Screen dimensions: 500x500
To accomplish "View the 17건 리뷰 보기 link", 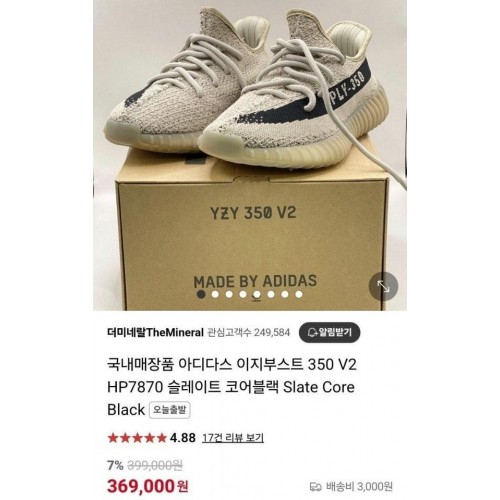I will coord(233,437).
